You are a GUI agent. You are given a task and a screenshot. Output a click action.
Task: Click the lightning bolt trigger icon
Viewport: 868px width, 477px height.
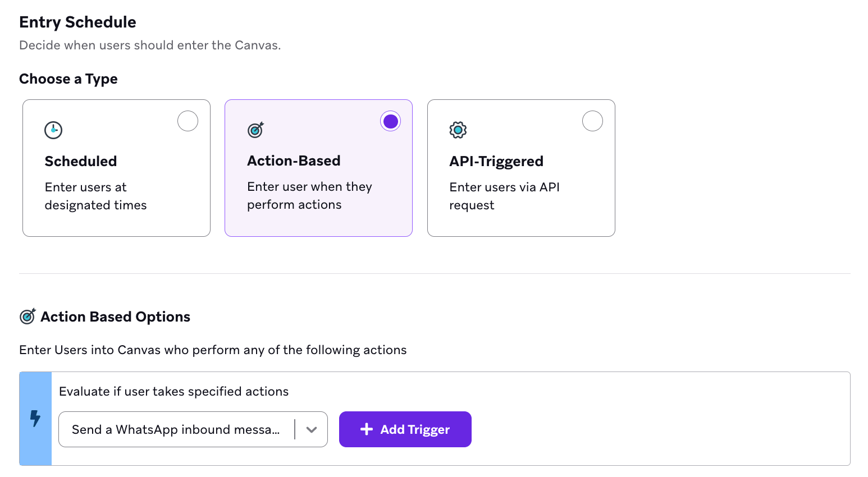coord(35,418)
